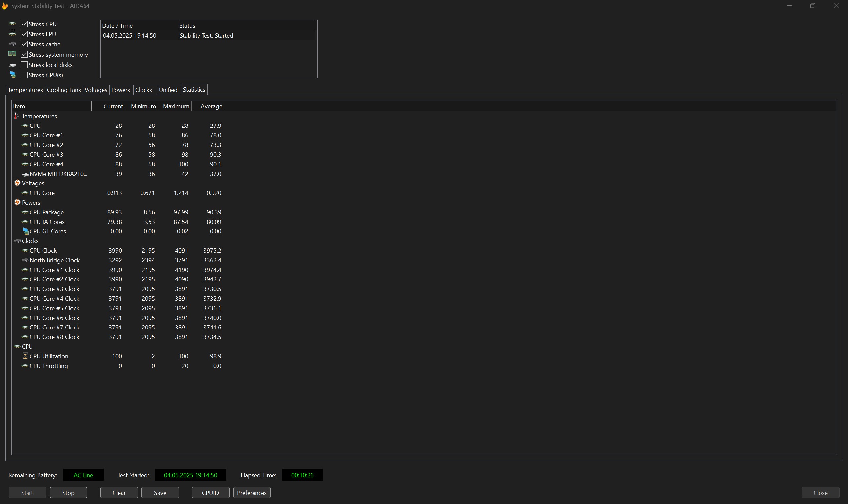Enable the Stress GPU(s) checkbox
Viewport: 848px width, 504px height.
[x=24, y=75]
